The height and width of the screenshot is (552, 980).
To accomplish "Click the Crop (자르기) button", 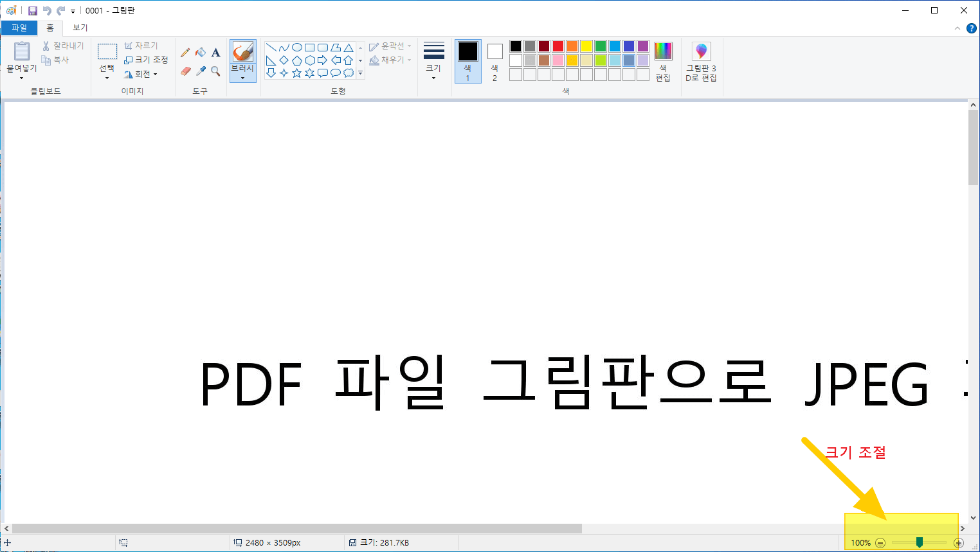I will (141, 46).
